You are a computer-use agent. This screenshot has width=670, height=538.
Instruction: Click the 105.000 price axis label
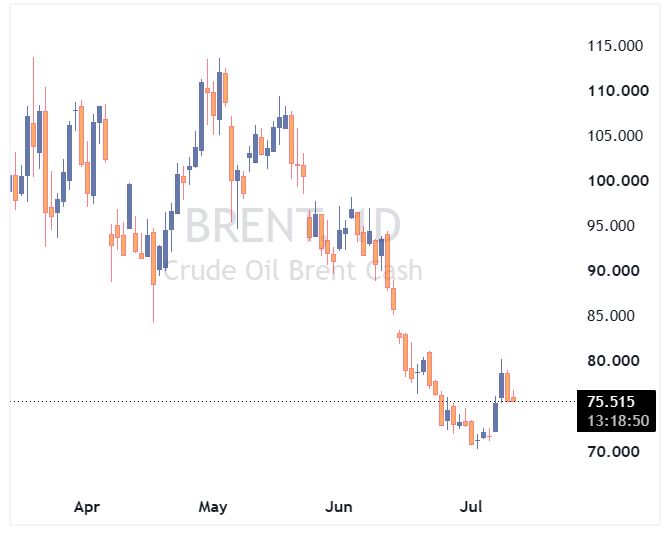pyautogui.click(x=615, y=136)
